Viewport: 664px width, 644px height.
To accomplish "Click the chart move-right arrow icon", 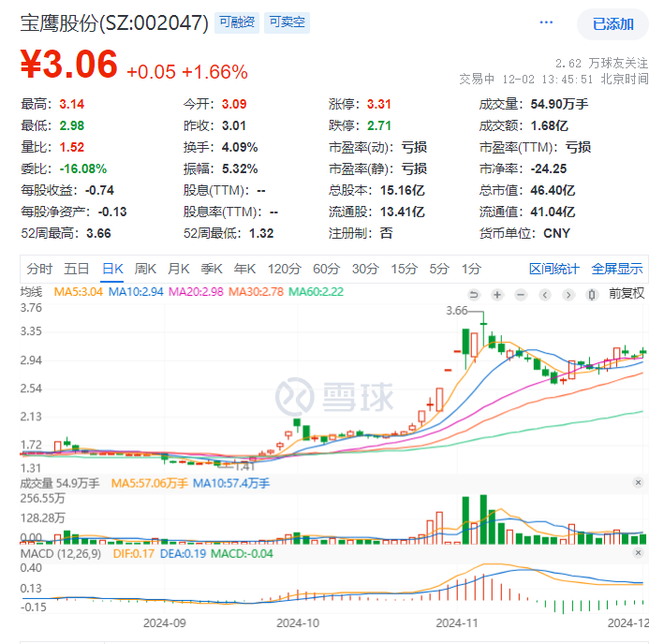I will [x=568, y=295].
